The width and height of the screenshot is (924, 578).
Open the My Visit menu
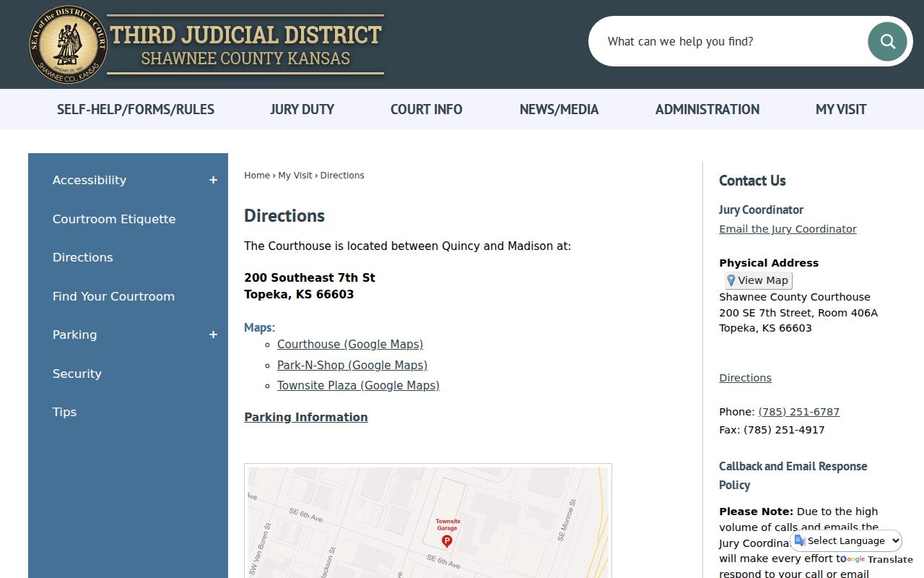click(x=841, y=109)
